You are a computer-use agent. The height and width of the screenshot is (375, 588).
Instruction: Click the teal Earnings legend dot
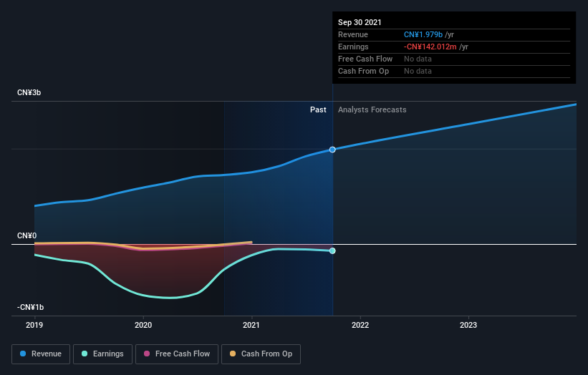click(85, 354)
